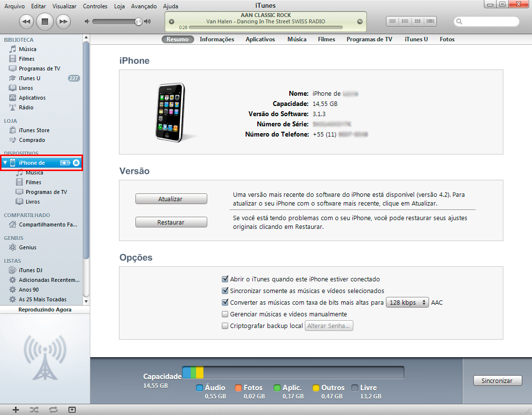Open Livros in the Biblioteca

[41, 87]
